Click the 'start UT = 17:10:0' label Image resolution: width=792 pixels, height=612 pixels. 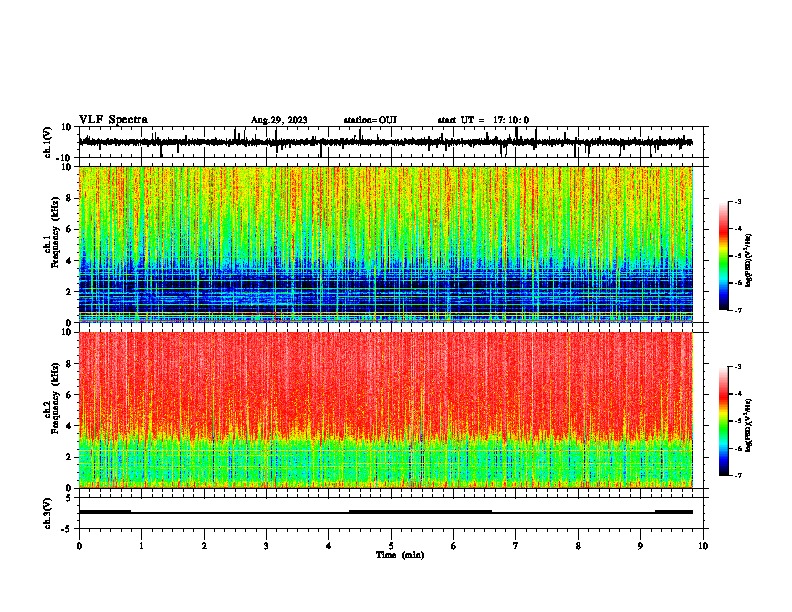[x=483, y=120]
